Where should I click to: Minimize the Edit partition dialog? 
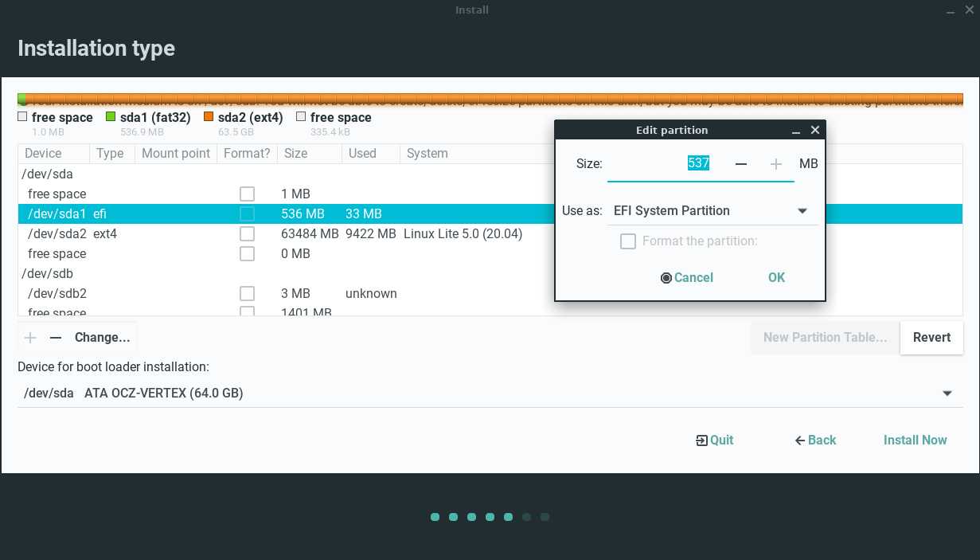pyautogui.click(x=795, y=130)
